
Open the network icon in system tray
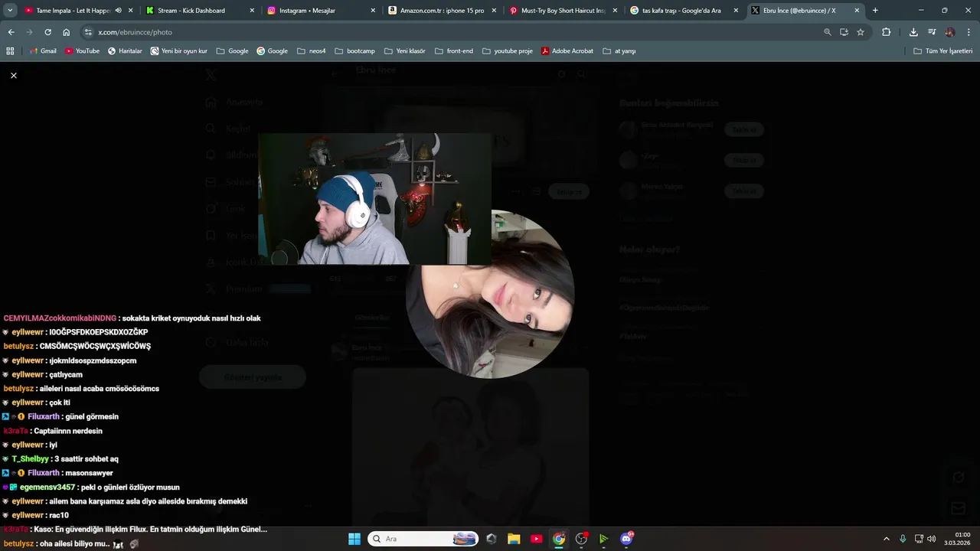[x=919, y=539]
